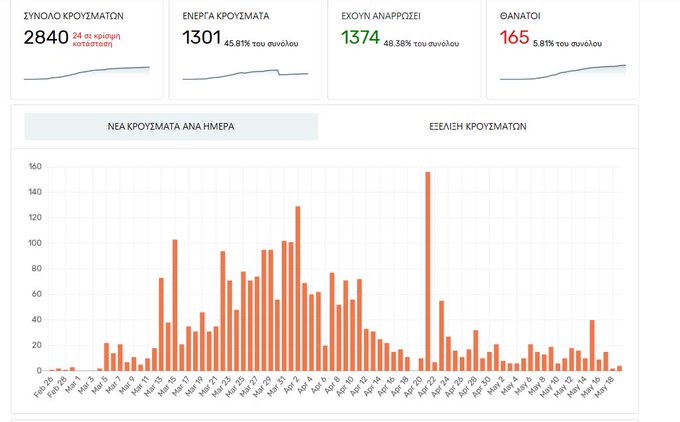This screenshot has width=680, height=422.
Task: Click the y-axis label 20
Action: click(x=37, y=346)
